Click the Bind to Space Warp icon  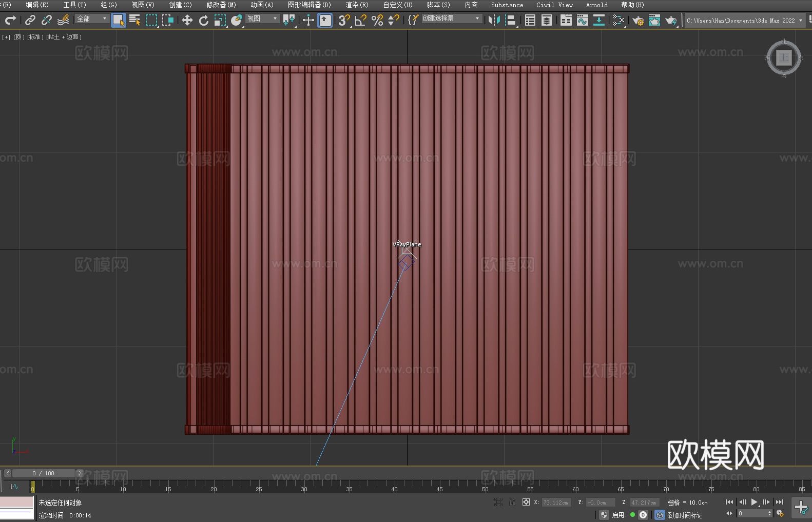coord(63,20)
